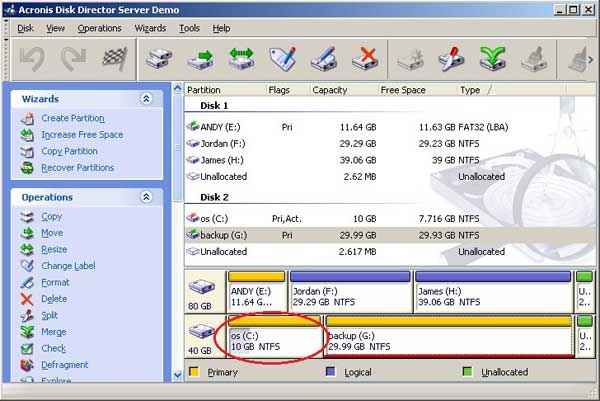The width and height of the screenshot is (600, 401).
Task: Click the red X delete toolbar icon
Action: [x=369, y=58]
